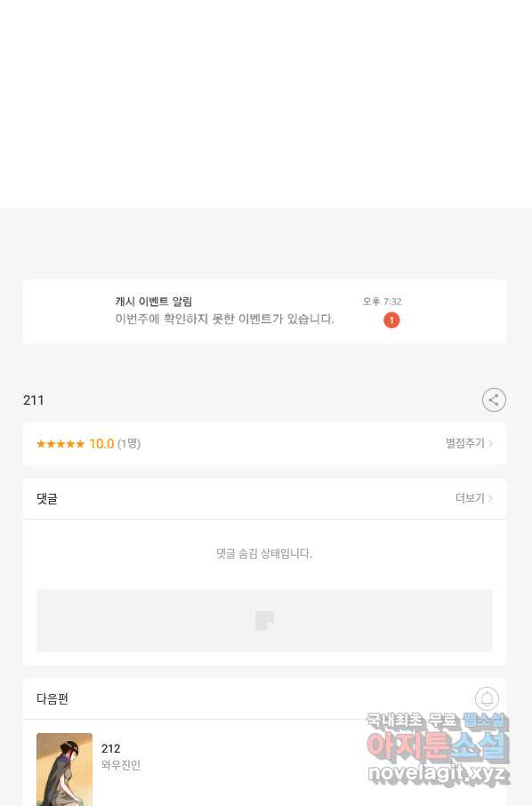
Task: Expand comments with 더보기
Action: click(x=470, y=498)
